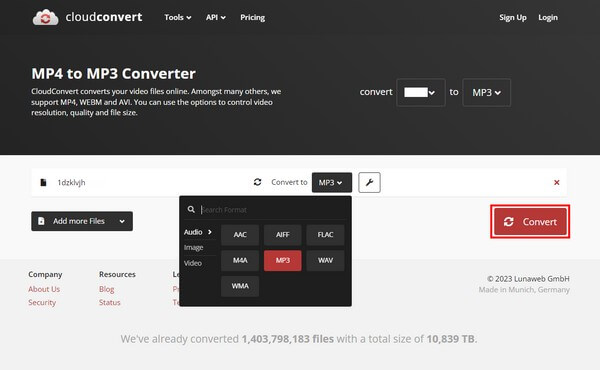Screen dimensions: 600x370
Task: Click the file icon next to 1dzklvjh
Action: click(43, 183)
